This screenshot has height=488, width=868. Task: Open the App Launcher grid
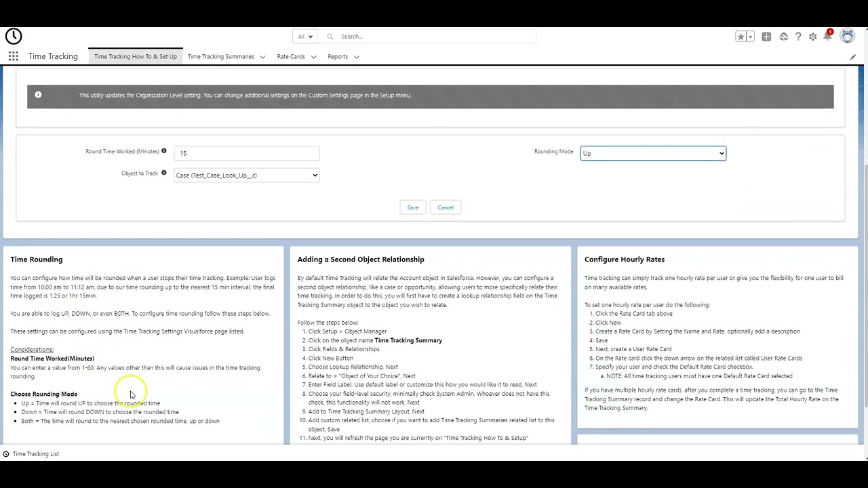point(14,56)
